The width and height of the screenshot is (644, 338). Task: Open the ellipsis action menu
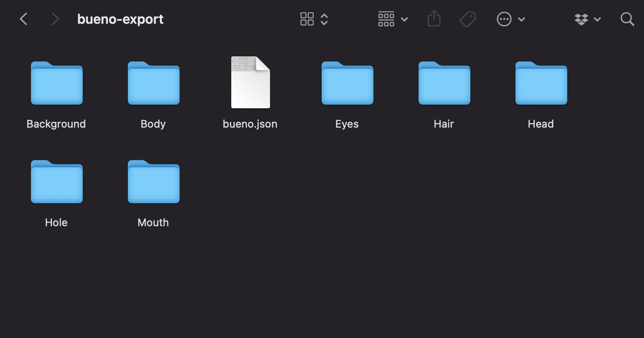(x=510, y=19)
